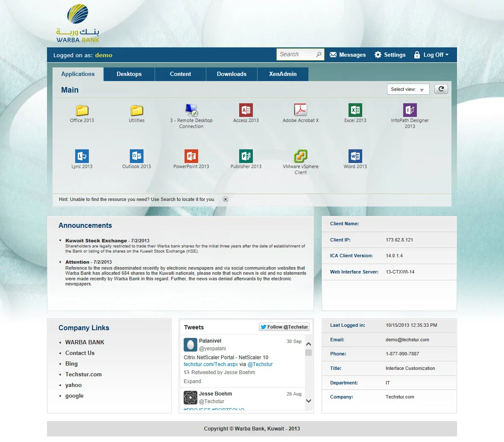Open the WARBA BANK company link
The image size is (504, 442).
pos(85,342)
